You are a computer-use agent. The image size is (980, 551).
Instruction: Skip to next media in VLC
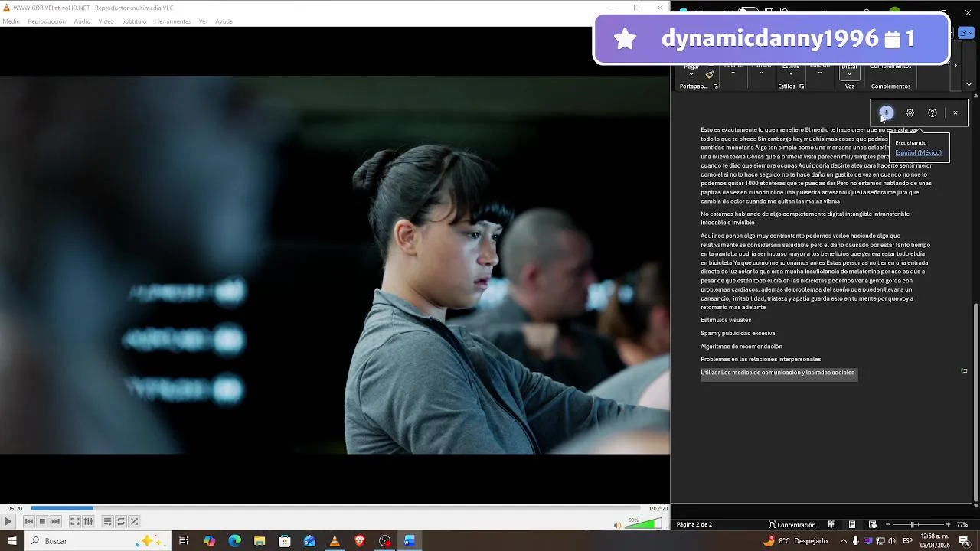tap(55, 521)
